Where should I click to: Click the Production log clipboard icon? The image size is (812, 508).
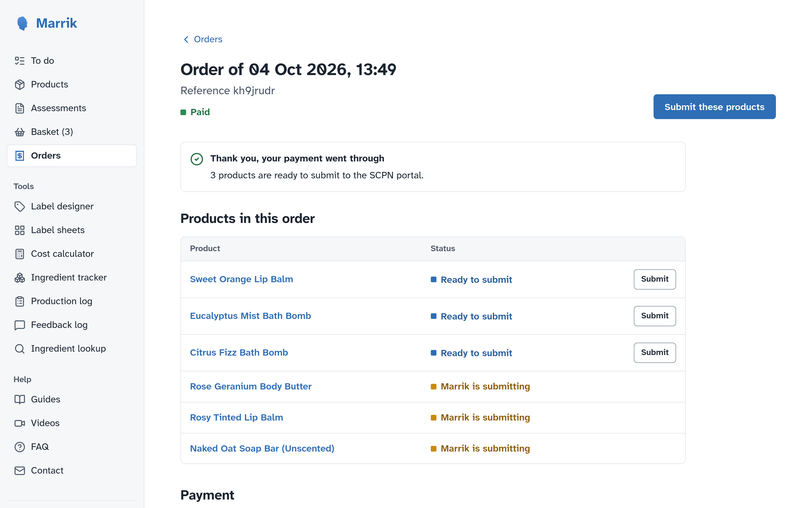(20, 301)
